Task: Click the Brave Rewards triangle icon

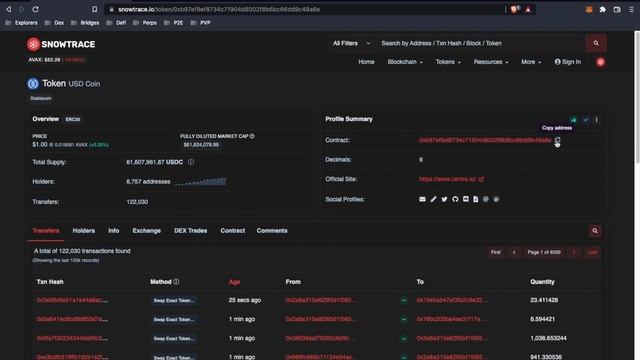Action: 528,9
